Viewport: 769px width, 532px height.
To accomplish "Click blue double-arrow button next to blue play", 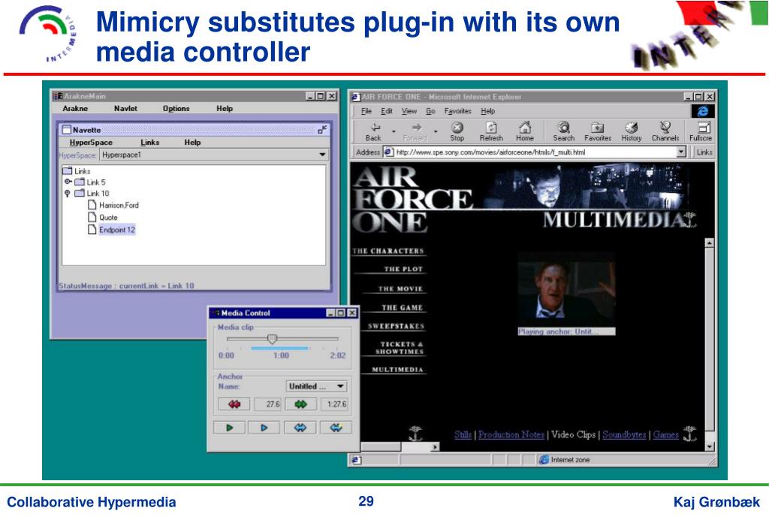I will 300,428.
